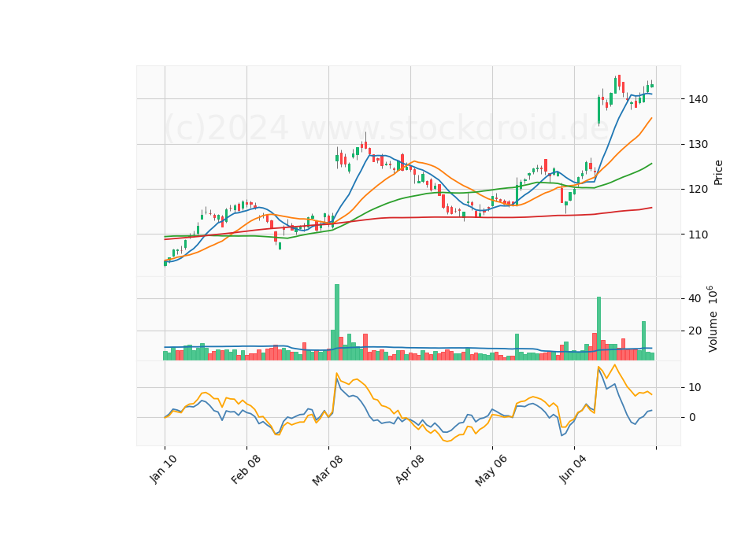Image resolution: width=756 pixels, height=543 pixels.
Task: Select the 20 volume tick label
Action: (695, 331)
